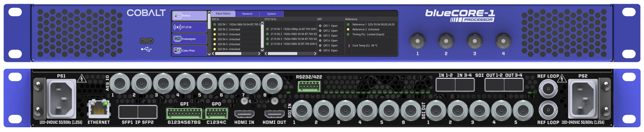
Task: Click the PS2 power inlet
Action: pos(583,98)
